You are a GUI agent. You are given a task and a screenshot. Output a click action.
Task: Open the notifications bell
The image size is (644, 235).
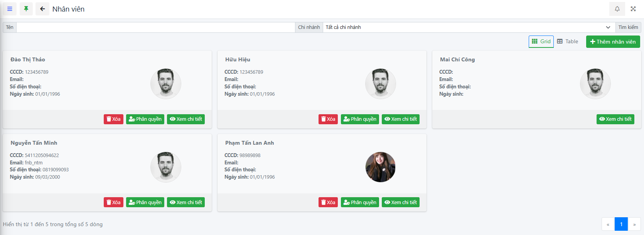[617, 9]
